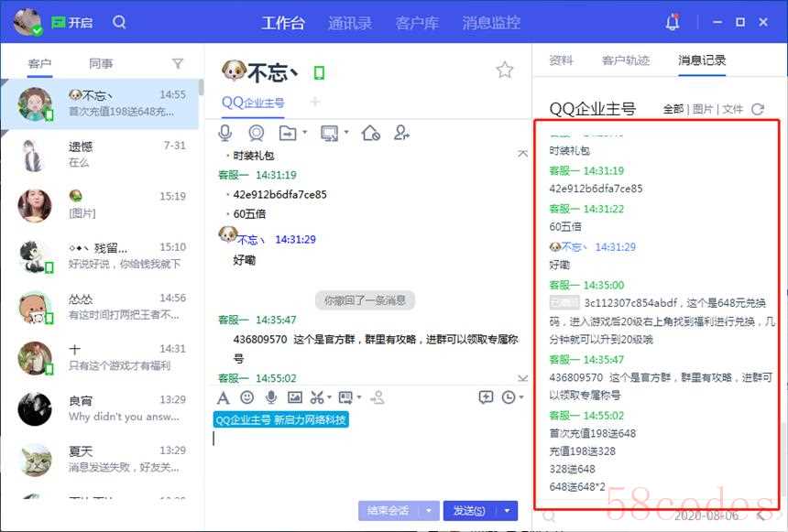Click the person icon in the input toolbar
The width and height of the screenshot is (788, 532).
(377, 397)
